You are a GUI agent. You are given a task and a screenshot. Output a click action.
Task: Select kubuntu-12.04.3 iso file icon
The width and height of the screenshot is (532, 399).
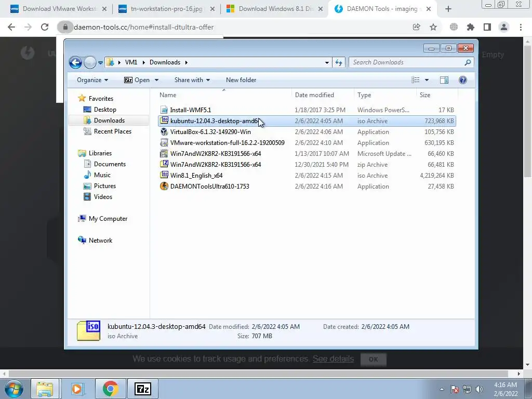coord(164,121)
